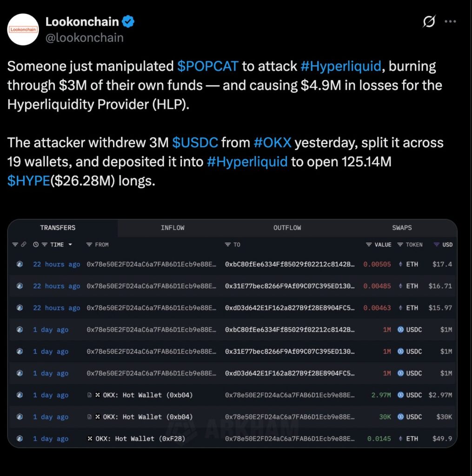Image resolution: width=472 pixels, height=476 pixels.
Task: Click the @lookonchain handle
Action: click(84, 38)
